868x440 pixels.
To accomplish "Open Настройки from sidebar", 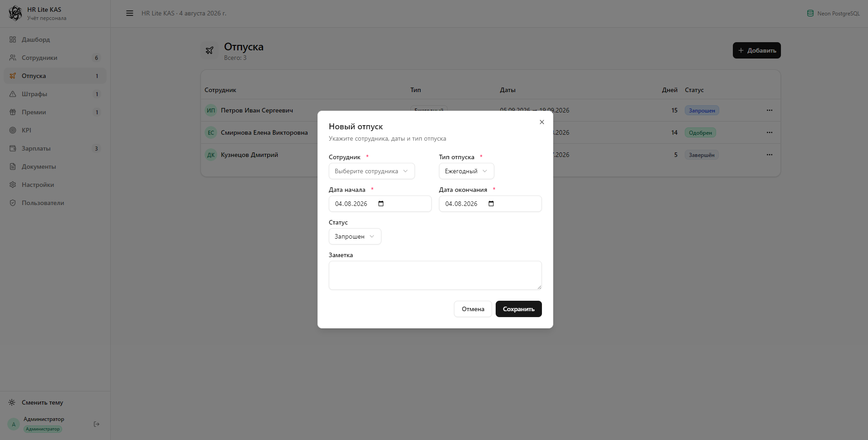I will tap(55, 185).
